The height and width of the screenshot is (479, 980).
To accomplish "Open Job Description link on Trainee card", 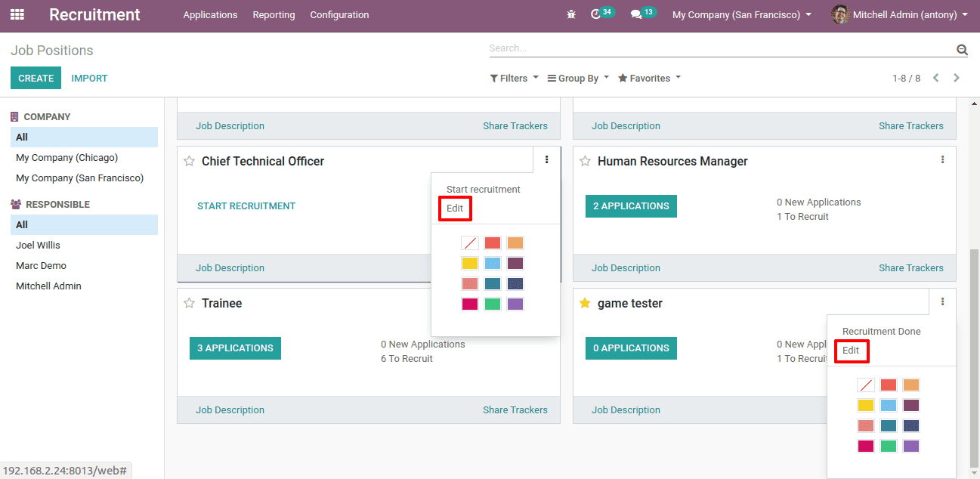I will [x=230, y=410].
